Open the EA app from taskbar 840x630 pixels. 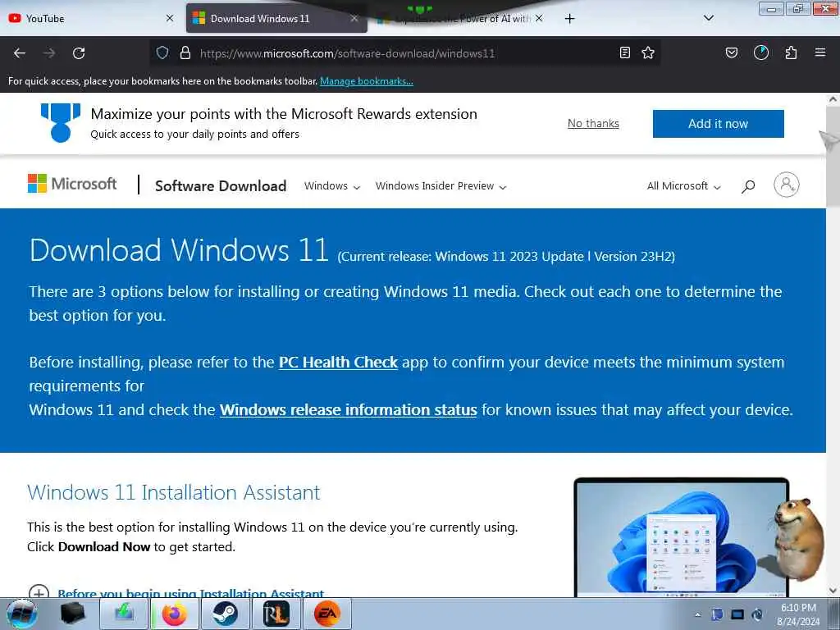(327, 614)
